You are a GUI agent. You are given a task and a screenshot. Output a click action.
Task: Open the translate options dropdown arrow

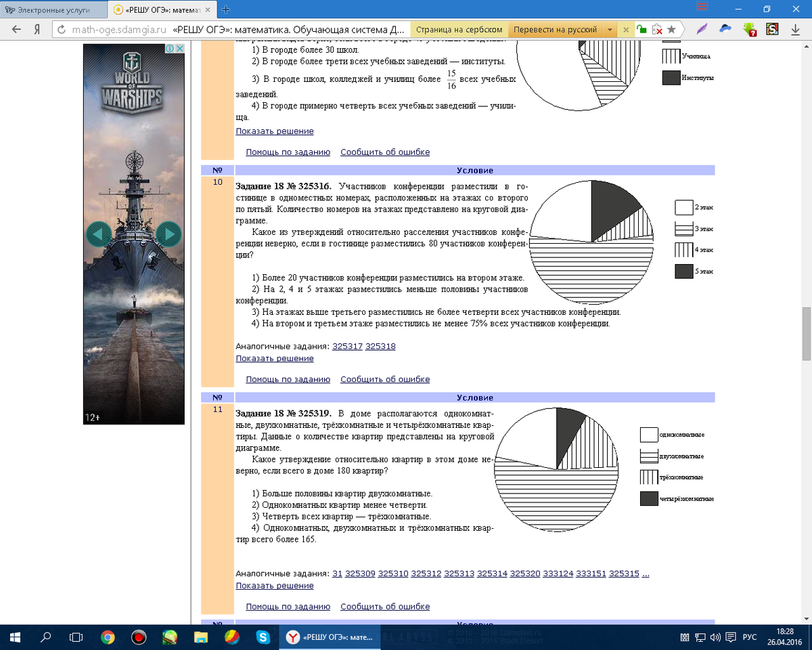(610, 30)
